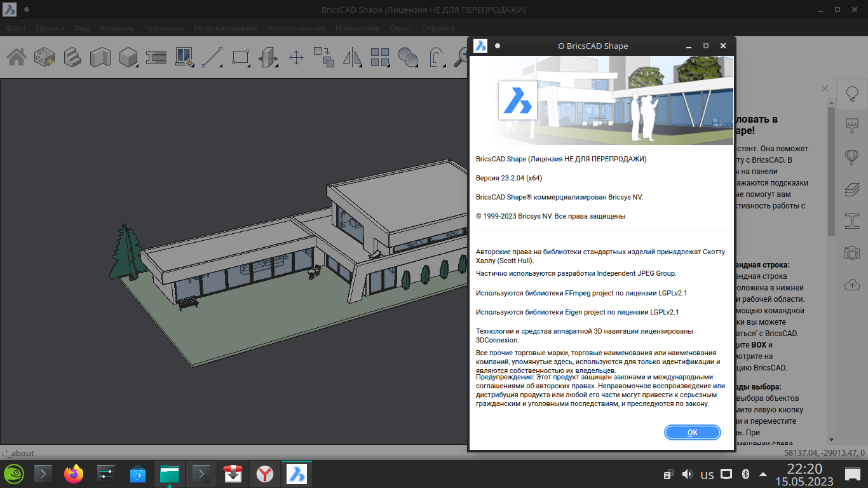Click the volume icon in the system tray

pyautogui.click(x=687, y=474)
